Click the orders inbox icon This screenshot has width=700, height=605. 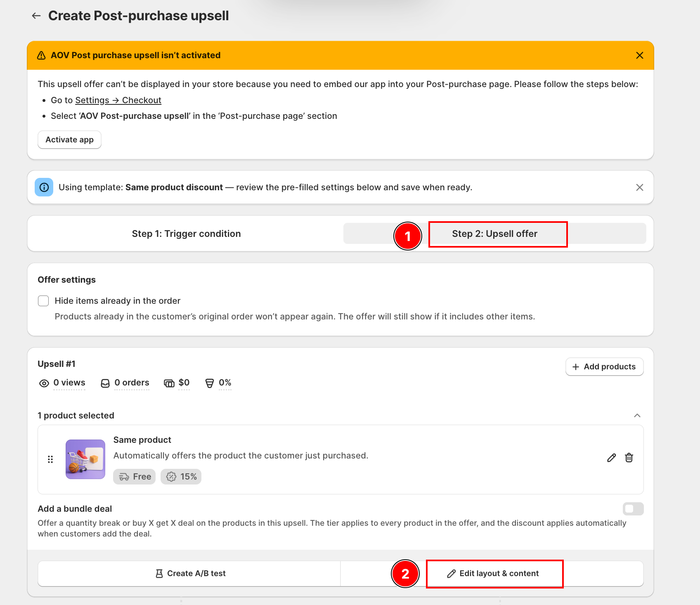[105, 383]
